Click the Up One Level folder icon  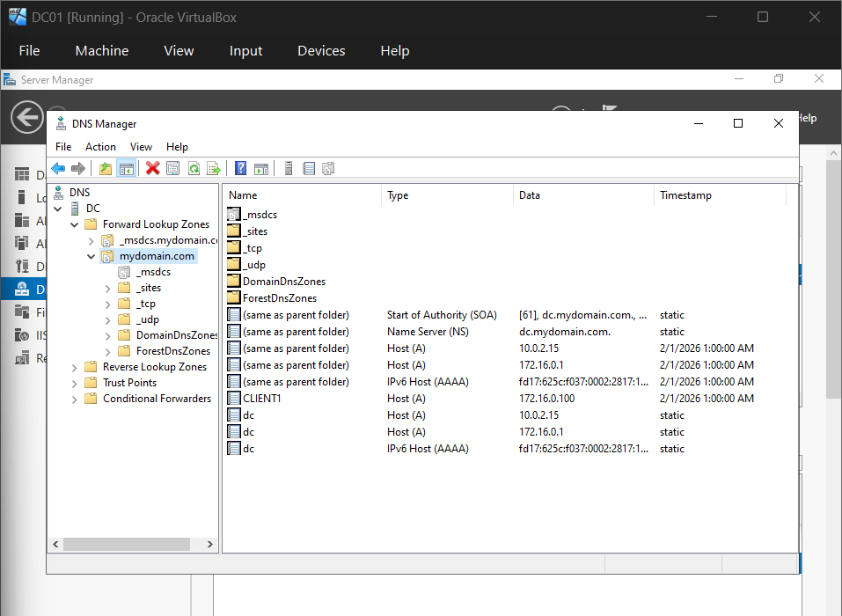tap(106, 169)
